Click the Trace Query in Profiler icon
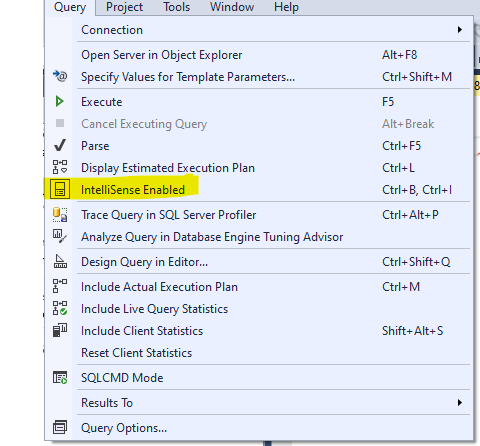 pos(60,214)
